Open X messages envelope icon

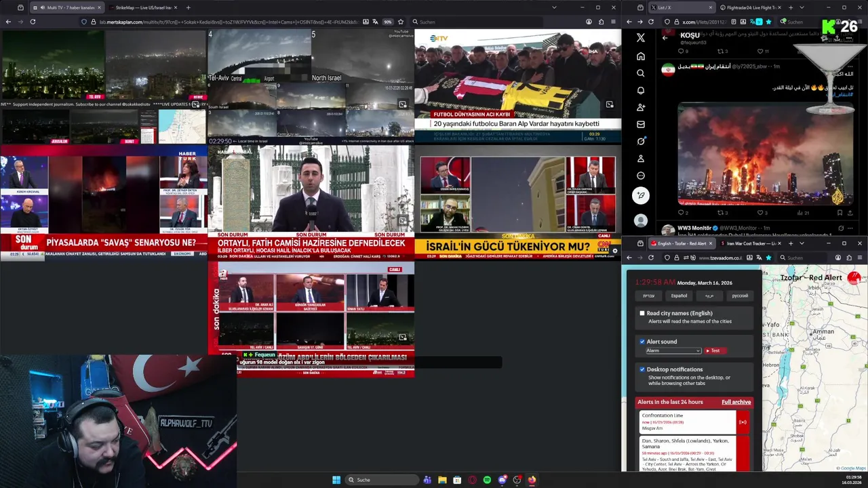641,125
